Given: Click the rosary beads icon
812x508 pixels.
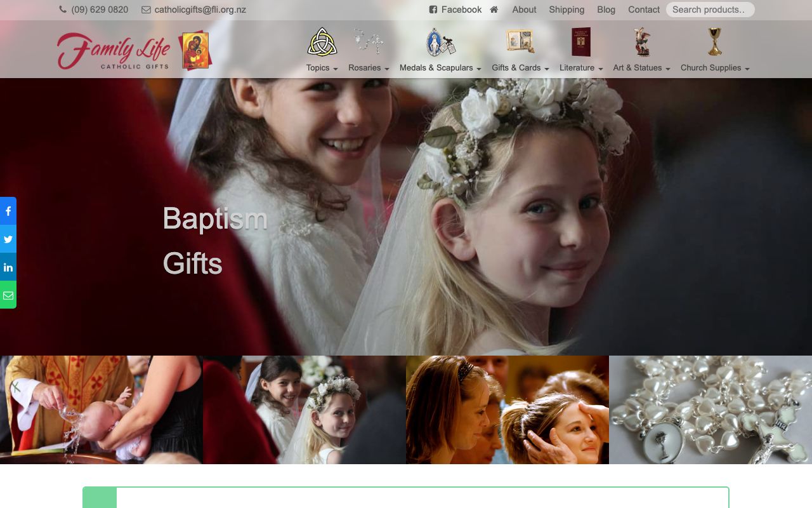Looking at the screenshot, I should pyautogui.click(x=369, y=42).
